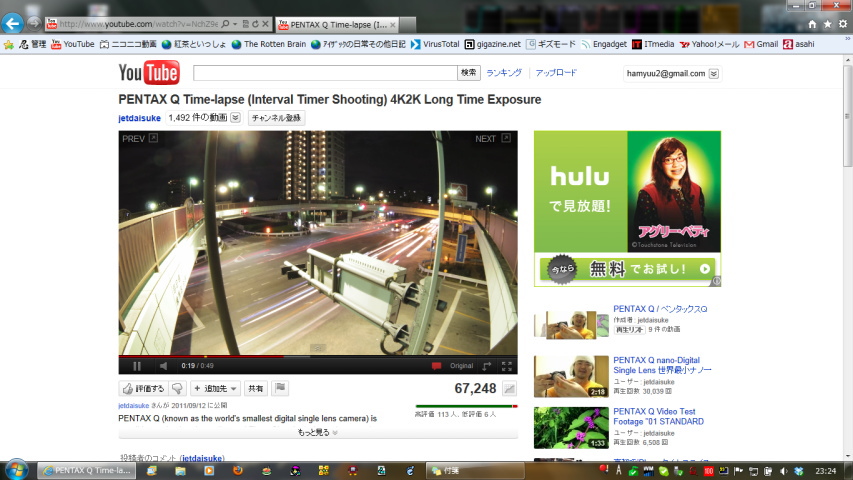Go back with the browser back arrow
This screenshot has width=853, height=480.
[13, 23]
